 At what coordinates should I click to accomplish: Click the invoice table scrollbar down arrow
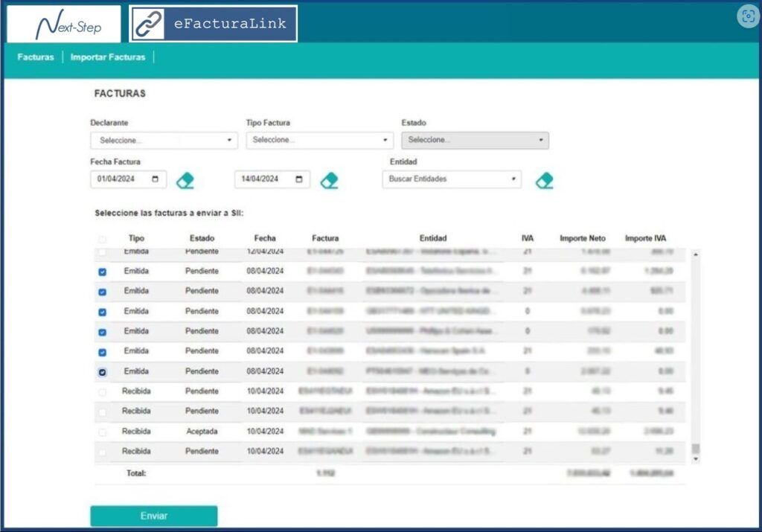[x=696, y=459]
